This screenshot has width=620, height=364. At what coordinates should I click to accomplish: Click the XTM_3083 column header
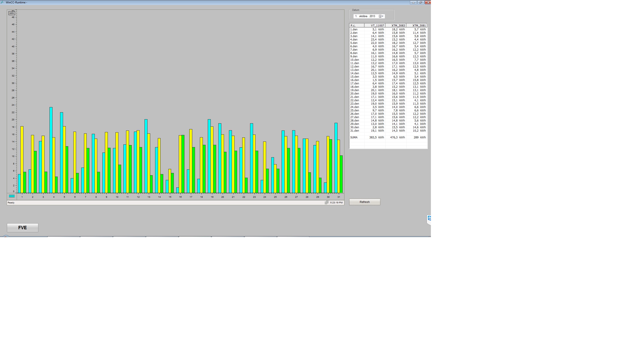(x=396, y=26)
